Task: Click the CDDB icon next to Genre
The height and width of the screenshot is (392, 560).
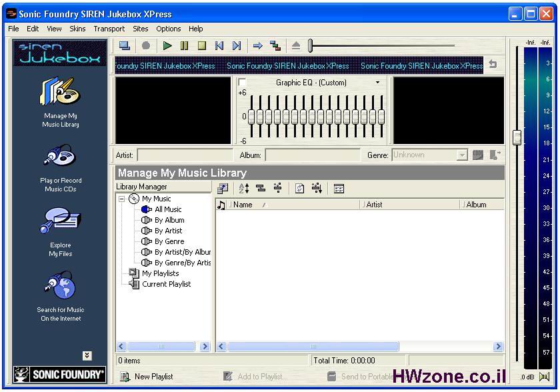Action: coord(478,155)
